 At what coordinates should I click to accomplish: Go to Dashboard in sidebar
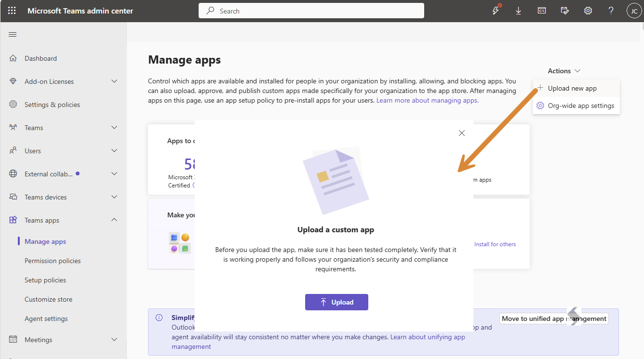pyautogui.click(x=40, y=58)
